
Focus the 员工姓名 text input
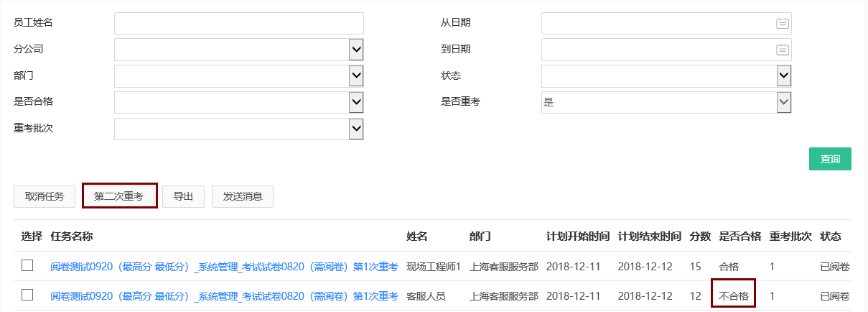pos(238,24)
